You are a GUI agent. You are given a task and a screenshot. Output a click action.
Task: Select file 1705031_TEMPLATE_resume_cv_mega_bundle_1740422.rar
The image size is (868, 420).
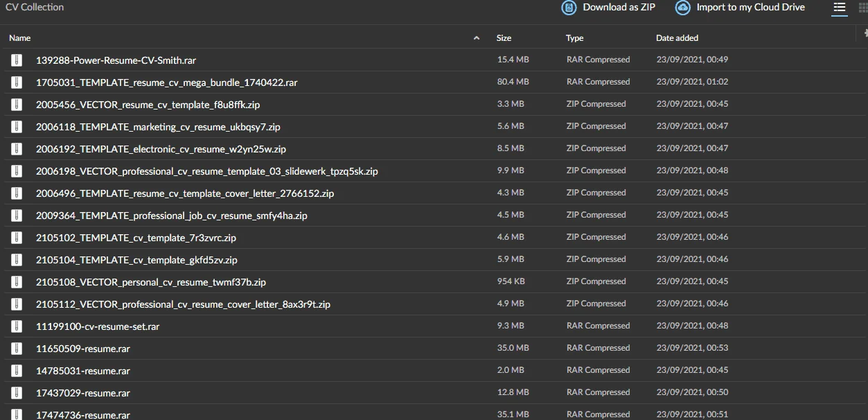(166, 82)
